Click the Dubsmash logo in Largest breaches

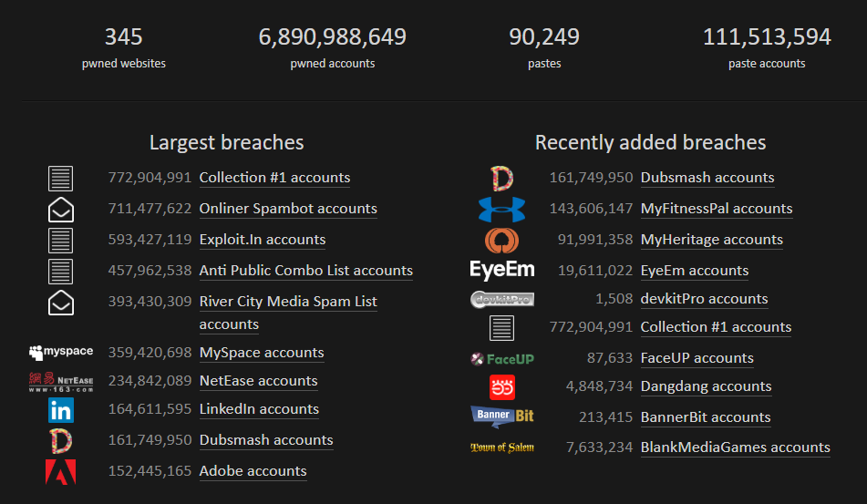(61, 441)
